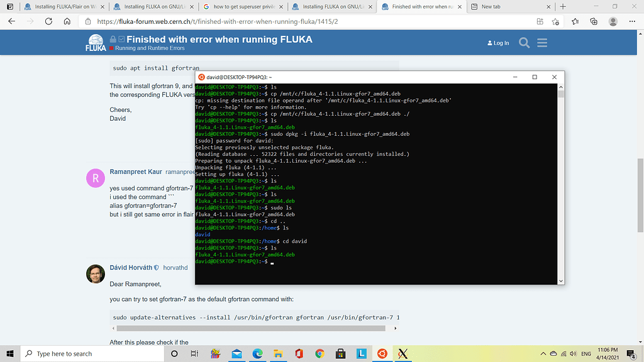
Task: Switch to the 'how to get superuser' Google tab
Action: (242, 7)
